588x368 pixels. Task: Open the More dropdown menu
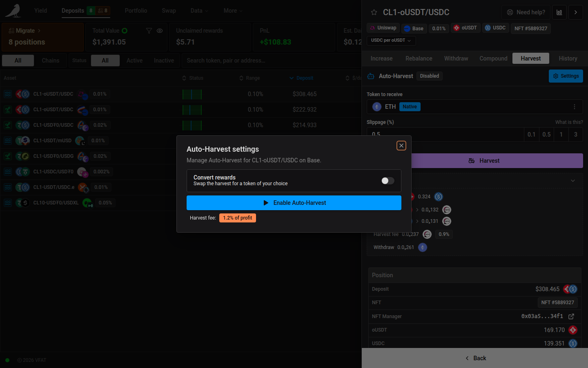(x=233, y=11)
